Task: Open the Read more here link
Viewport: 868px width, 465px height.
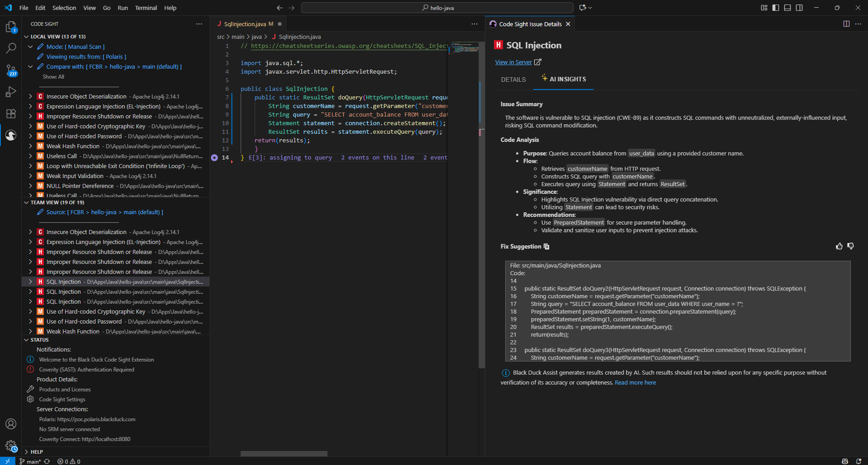Action: point(635,383)
